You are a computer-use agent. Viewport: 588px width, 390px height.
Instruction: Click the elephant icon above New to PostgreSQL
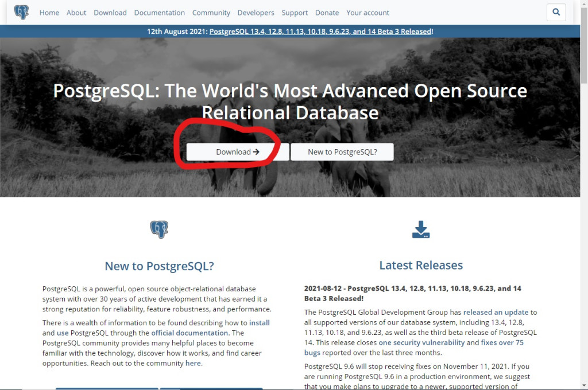(159, 229)
